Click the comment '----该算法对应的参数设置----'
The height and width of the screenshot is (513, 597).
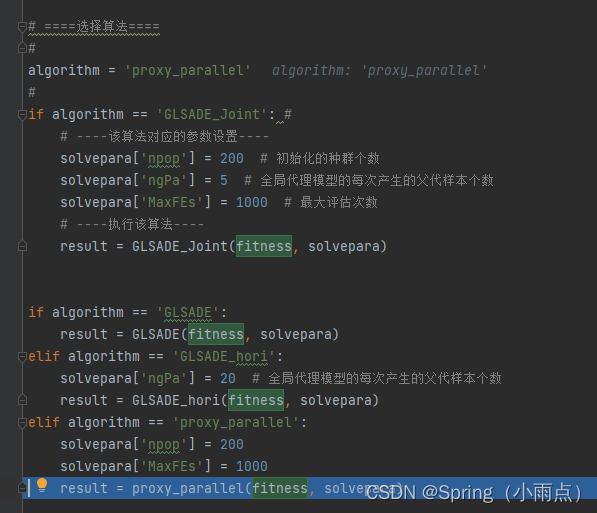pyautogui.click(x=164, y=136)
